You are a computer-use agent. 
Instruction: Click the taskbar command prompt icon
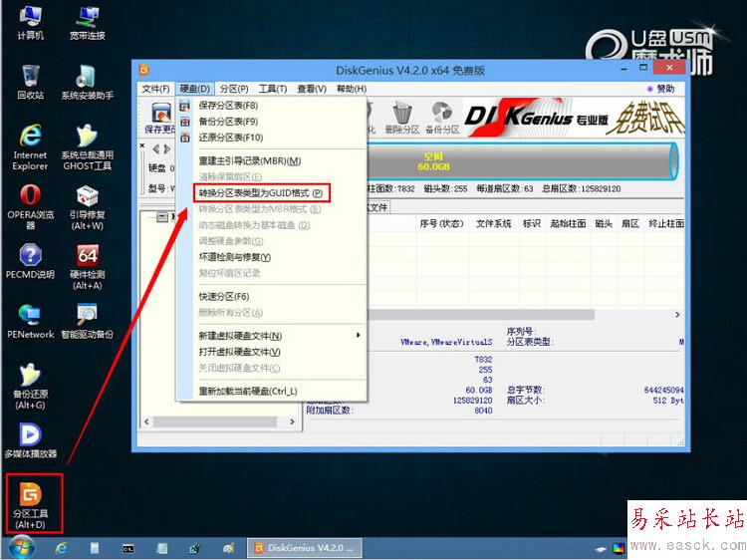[127, 549]
